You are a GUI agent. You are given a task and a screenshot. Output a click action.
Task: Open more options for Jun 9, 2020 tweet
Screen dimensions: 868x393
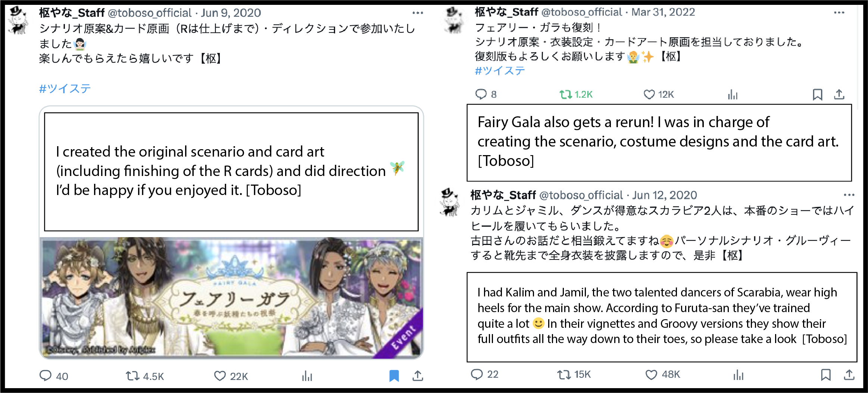coord(418,13)
